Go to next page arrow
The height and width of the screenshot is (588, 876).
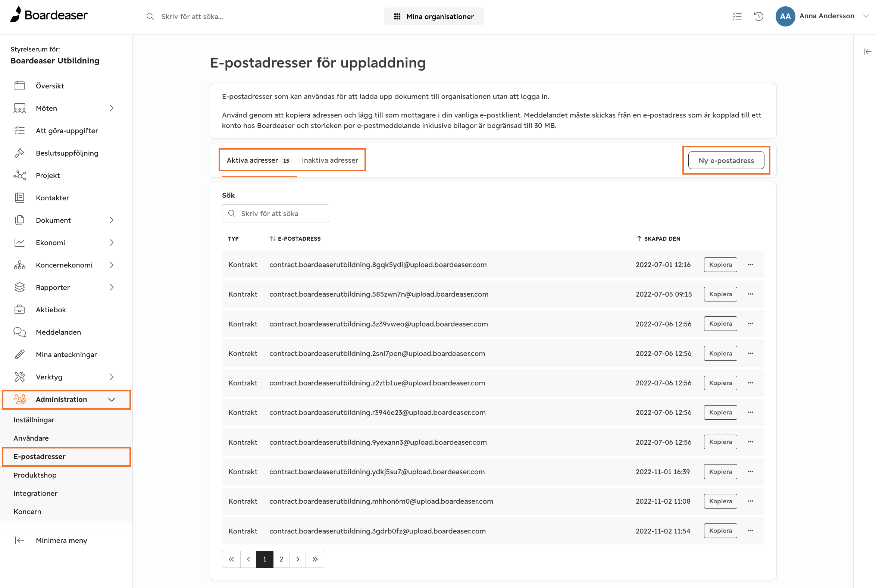click(298, 559)
